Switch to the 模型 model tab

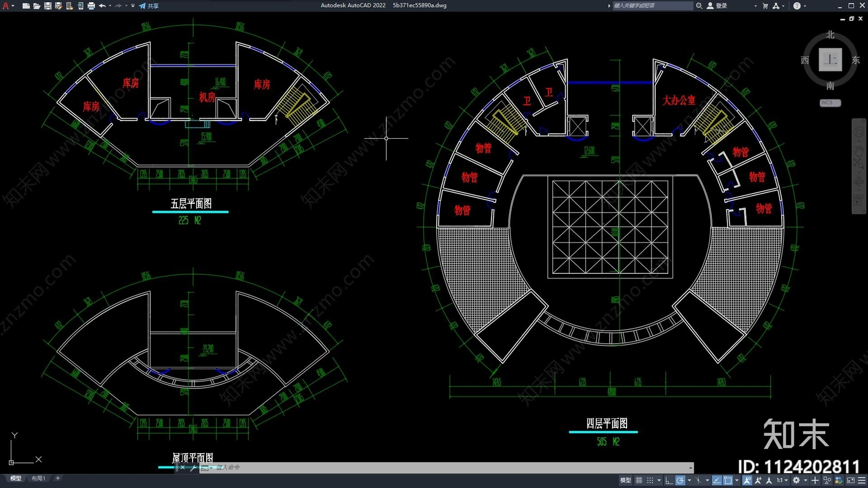click(16, 478)
